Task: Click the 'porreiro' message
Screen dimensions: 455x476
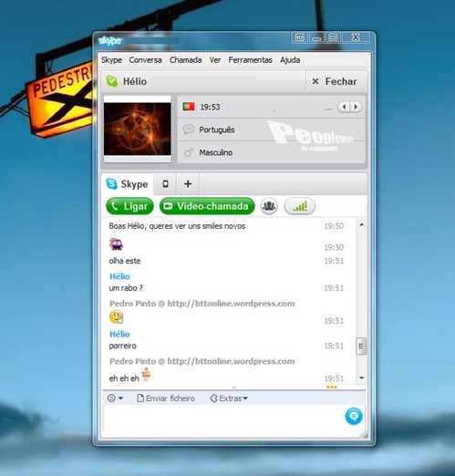Action: click(x=122, y=346)
